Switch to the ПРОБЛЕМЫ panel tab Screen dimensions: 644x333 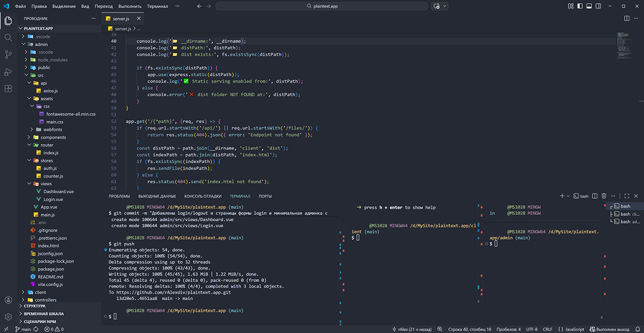(119, 197)
